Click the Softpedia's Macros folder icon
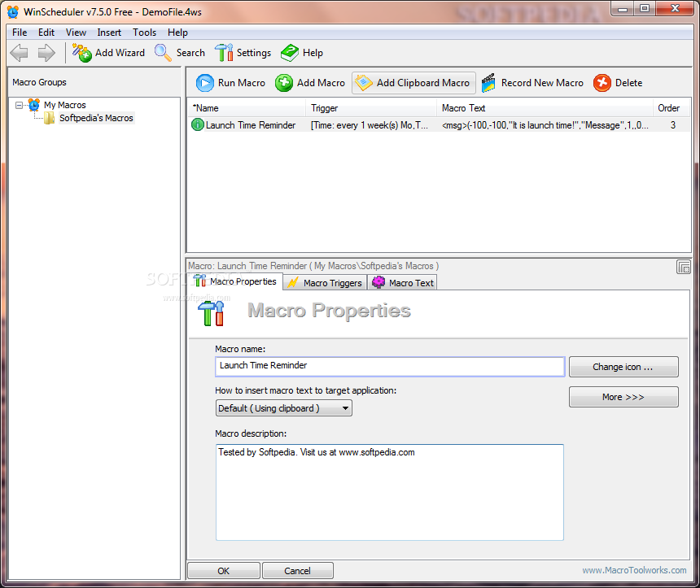Screen dimensions: 700x588 pos(49,118)
